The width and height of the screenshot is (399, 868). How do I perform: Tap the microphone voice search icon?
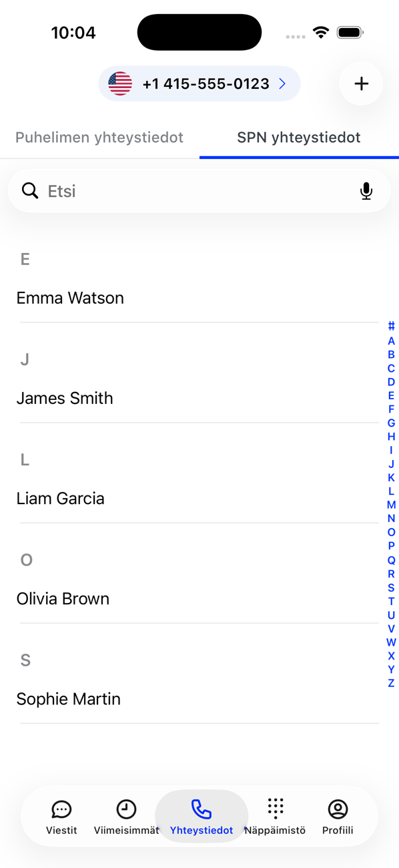pyautogui.click(x=366, y=191)
